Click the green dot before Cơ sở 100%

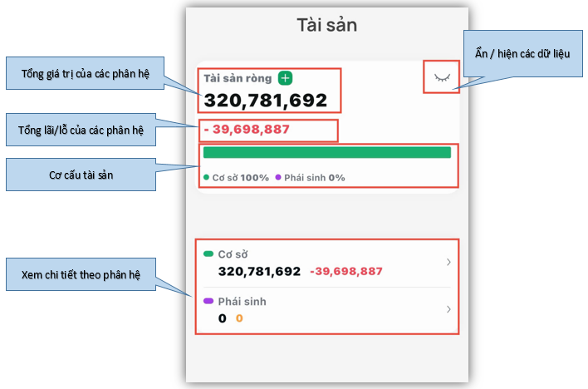click(x=206, y=177)
